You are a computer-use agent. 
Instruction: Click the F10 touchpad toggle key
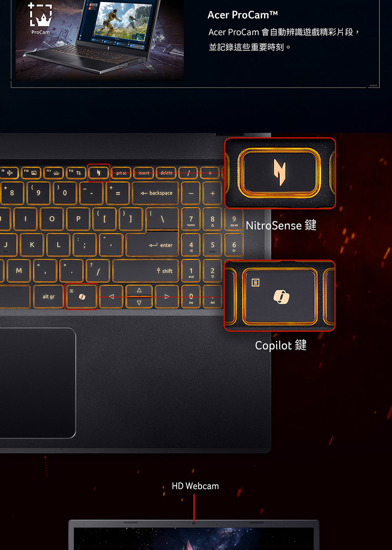[31, 172]
